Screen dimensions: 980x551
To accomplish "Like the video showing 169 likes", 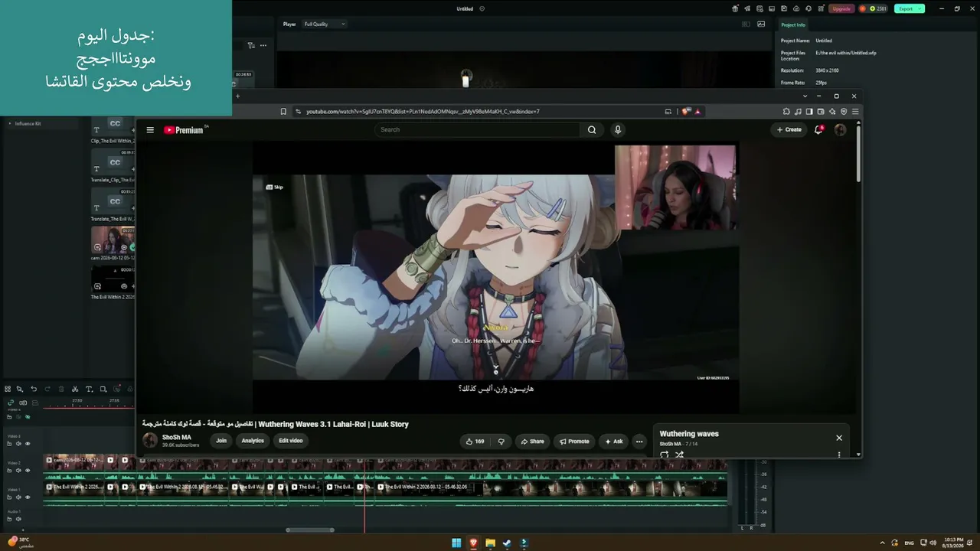I will coord(475,441).
